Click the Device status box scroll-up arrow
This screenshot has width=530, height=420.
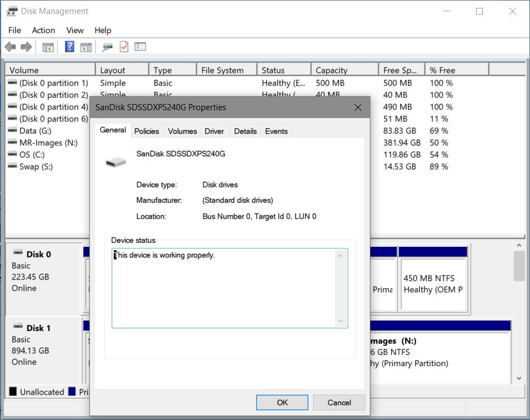(341, 256)
